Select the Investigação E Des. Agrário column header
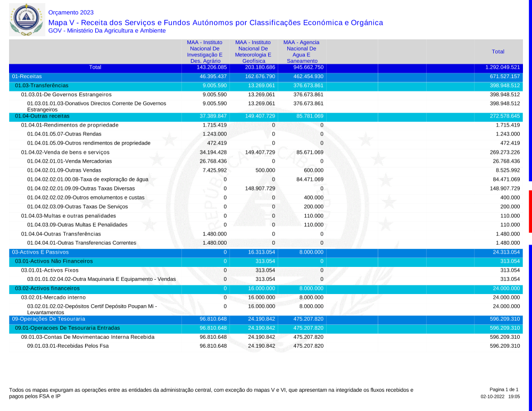The width and height of the screenshot is (532, 411). pyautogui.click(x=205, y=52)
